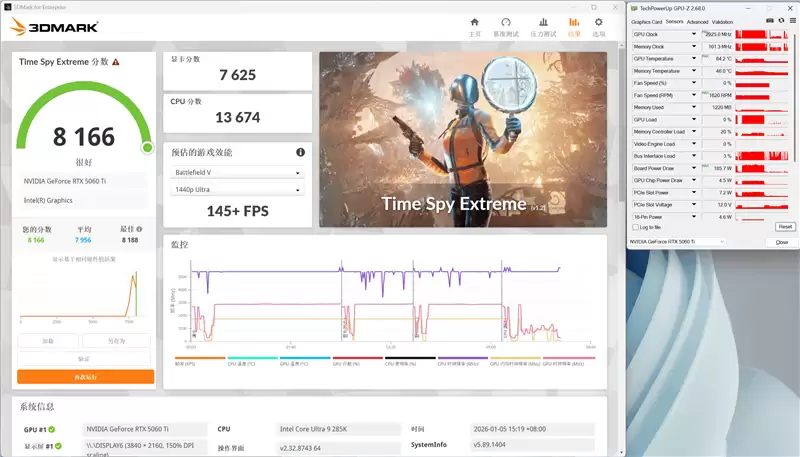The image size is (800, 457).
Task: Click the info icon in estimated game performance
Action: [301, 152]
